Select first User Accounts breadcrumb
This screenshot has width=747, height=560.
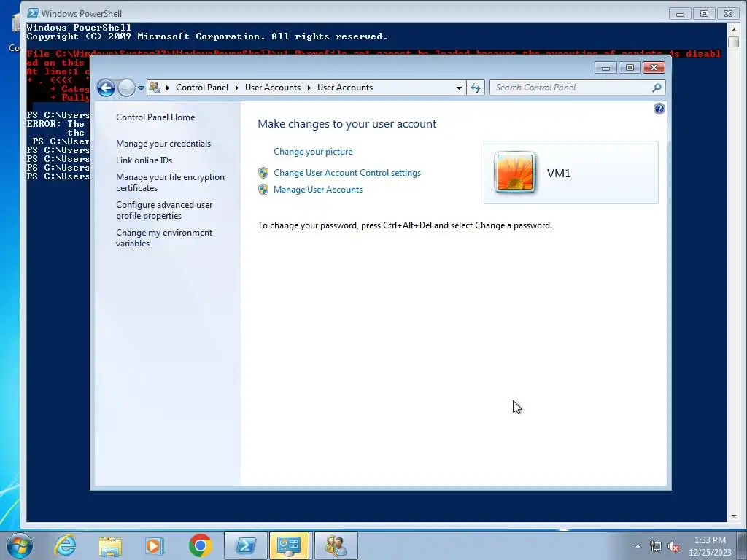(273, 87)
